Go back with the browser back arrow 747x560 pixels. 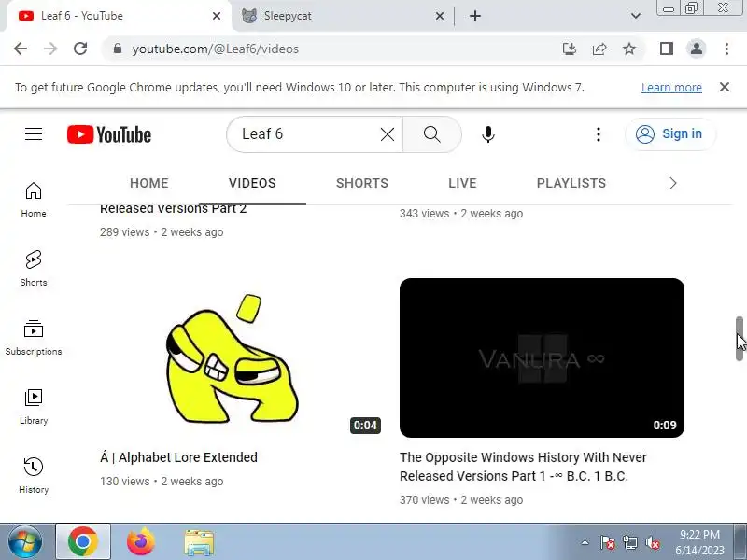click(x=21, y=49)
